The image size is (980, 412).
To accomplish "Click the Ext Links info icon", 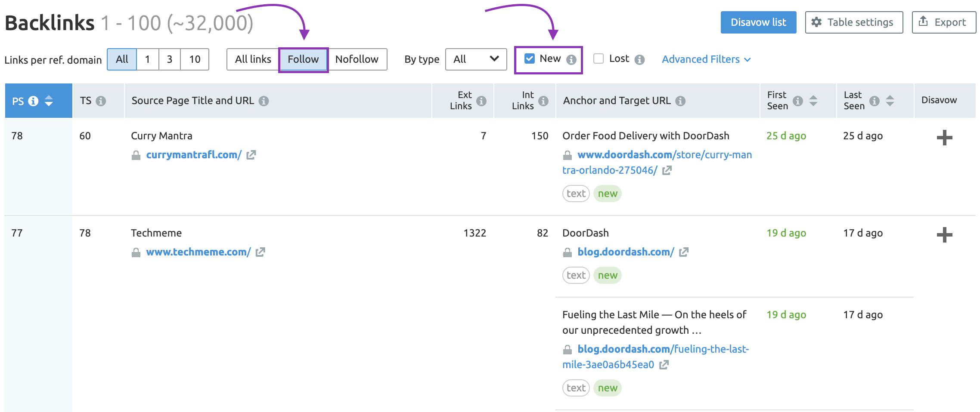I will 481,101.
